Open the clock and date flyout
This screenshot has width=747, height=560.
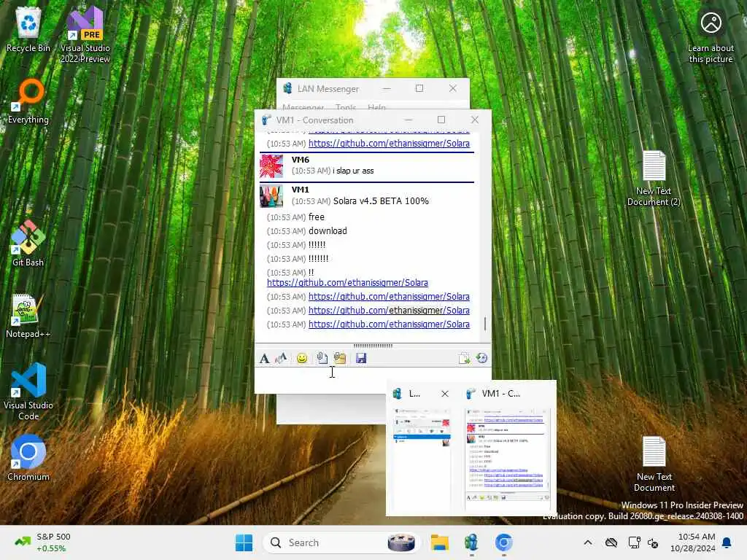[693, 542]
